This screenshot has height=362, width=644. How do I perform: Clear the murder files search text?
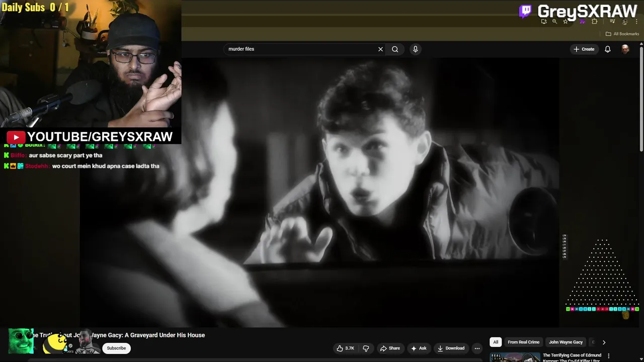pyautogui.click(x=380, y=49)
